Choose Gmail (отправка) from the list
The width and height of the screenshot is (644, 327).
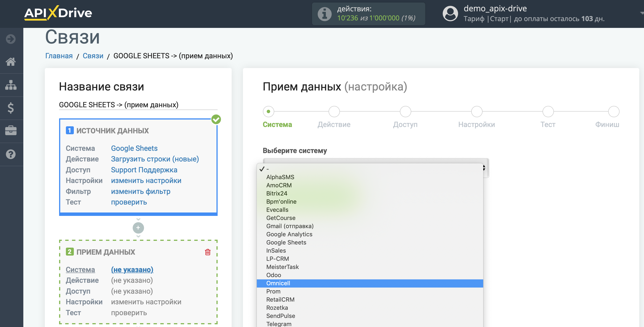(x=370, y=226)
